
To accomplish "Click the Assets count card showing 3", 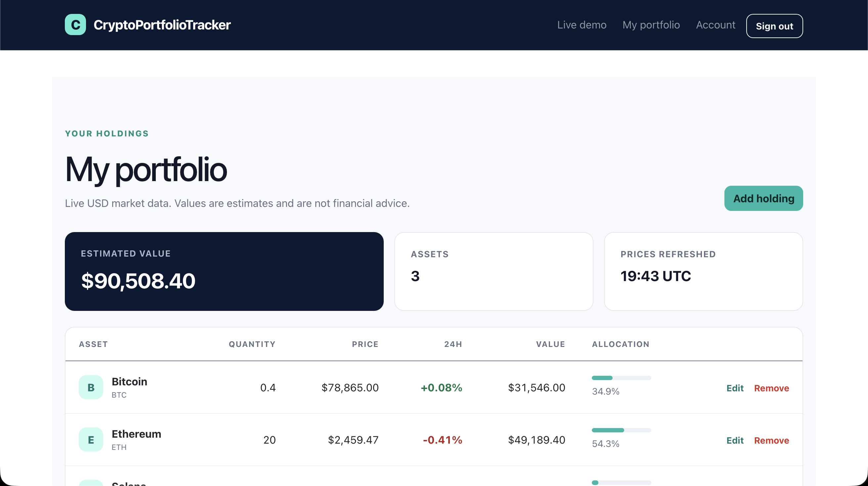I will coord(494,271).
